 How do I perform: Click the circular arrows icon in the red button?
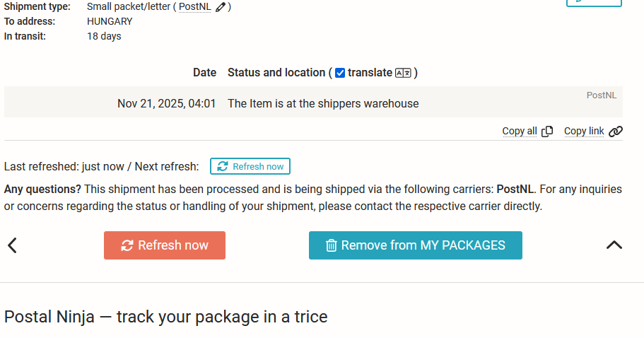tap(127, 245)
